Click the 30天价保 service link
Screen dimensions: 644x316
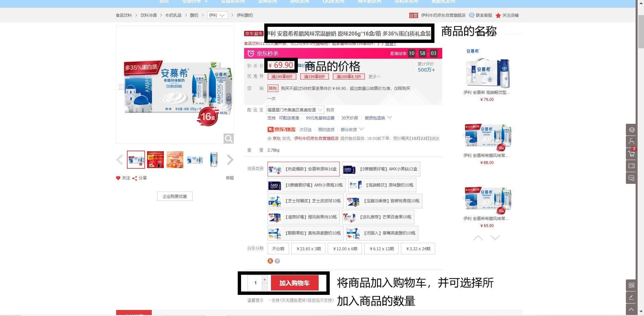click(x=350, y=118)
